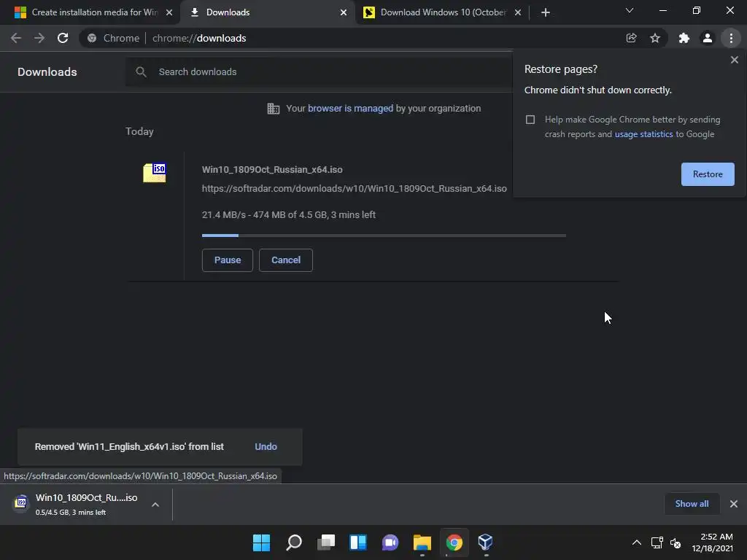Image resolution: width=747 pixels, height=560 pixels.
Task: Open Windows Start menu
Action: pos(261,542)
